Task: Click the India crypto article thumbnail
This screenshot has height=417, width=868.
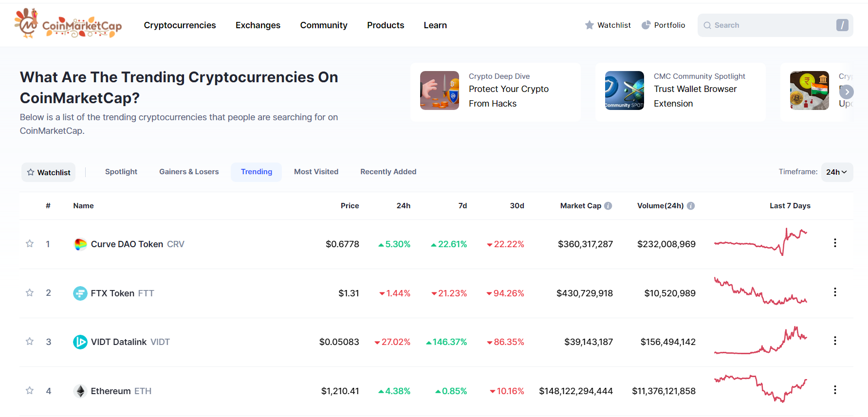Action: (810, 91)
